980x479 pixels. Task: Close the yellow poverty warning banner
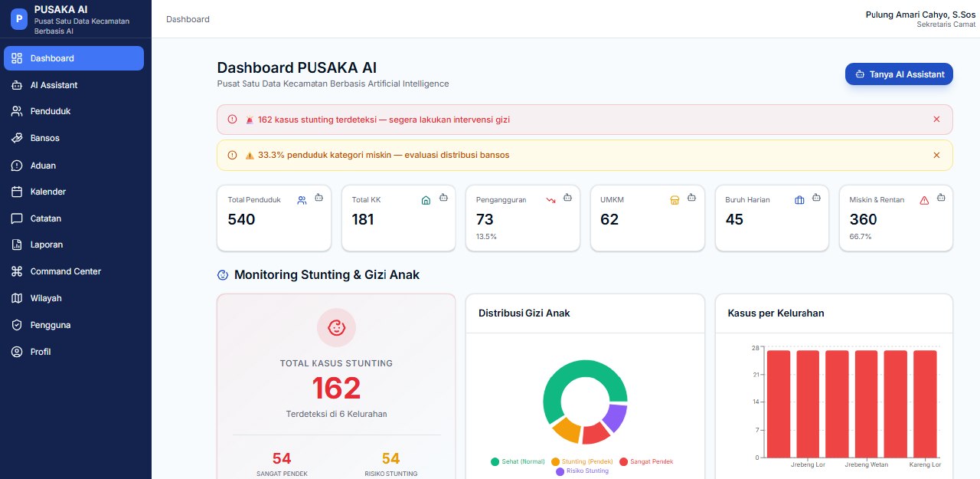936,155
